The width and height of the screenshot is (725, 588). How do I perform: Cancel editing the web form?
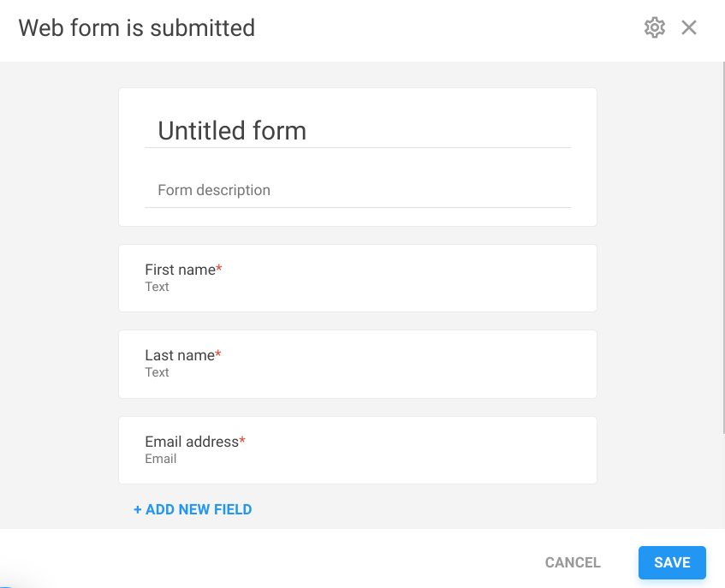click(572, 562)
